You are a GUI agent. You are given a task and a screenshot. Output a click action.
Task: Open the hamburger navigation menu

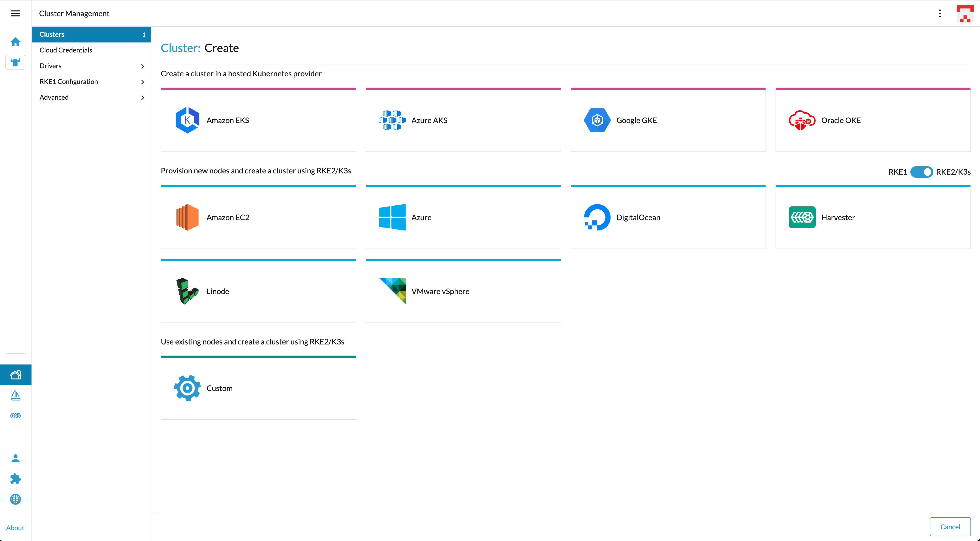point(15,14)
